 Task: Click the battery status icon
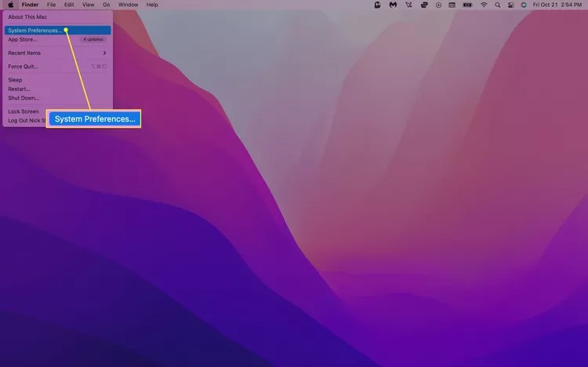[467, 5]
